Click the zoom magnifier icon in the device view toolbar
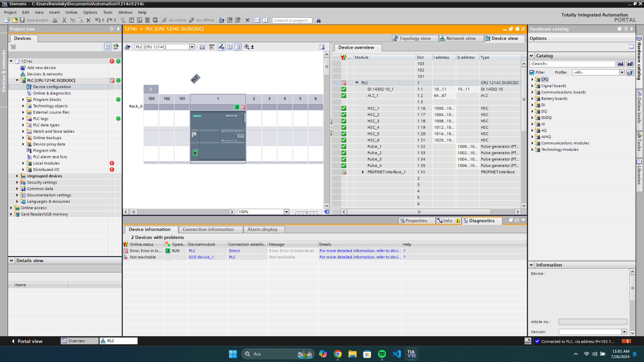Screen dimensions: 644x362 pyautogui.click(x=247, y=47)
